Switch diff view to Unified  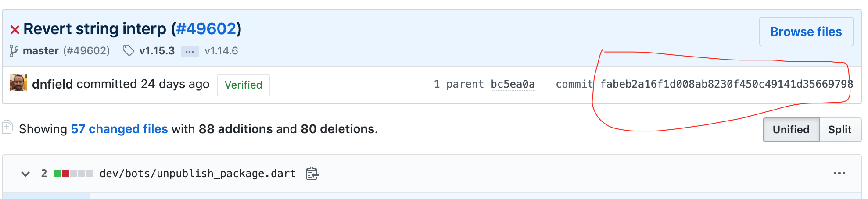coord(791,130)
